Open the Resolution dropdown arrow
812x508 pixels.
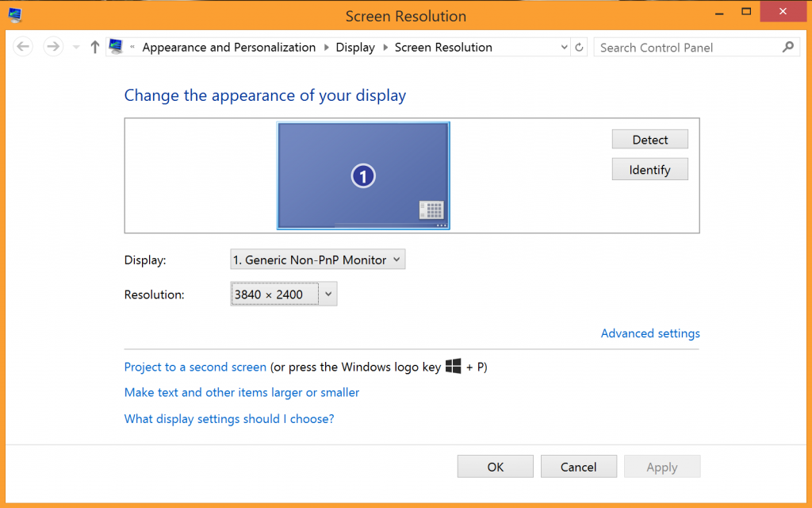coord(327,294)
